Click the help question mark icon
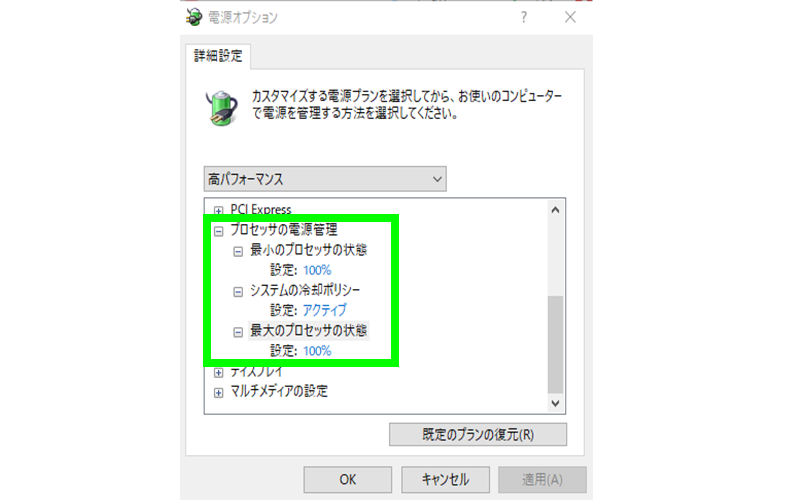 pos(524,17)
